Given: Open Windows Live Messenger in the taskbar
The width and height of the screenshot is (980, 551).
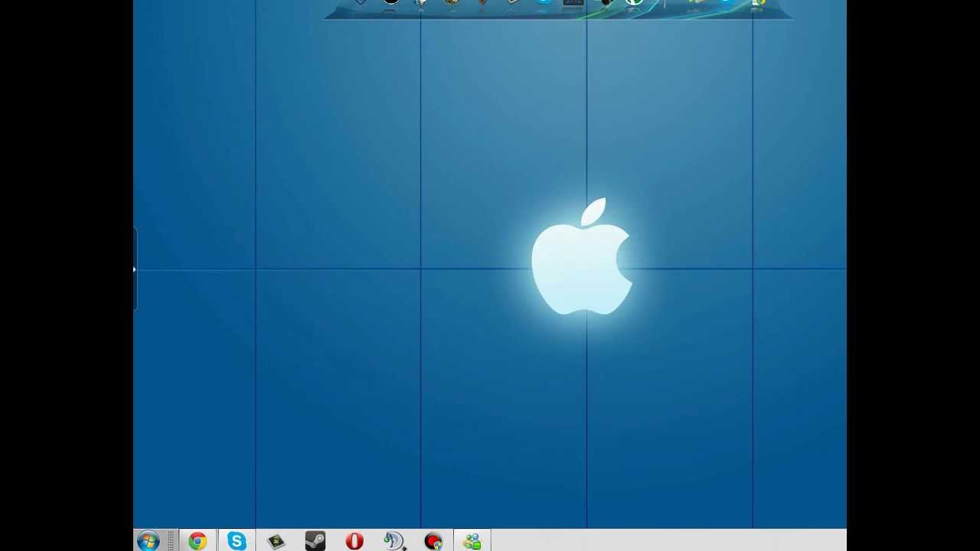Looking at the screenshot, I should tap(472, 541).
